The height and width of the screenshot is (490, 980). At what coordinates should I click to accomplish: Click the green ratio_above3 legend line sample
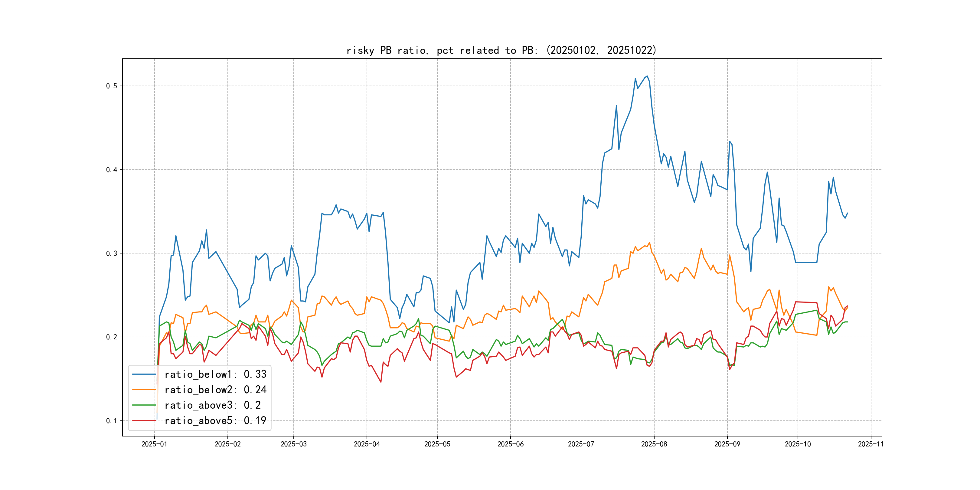(x=144, y=405)
